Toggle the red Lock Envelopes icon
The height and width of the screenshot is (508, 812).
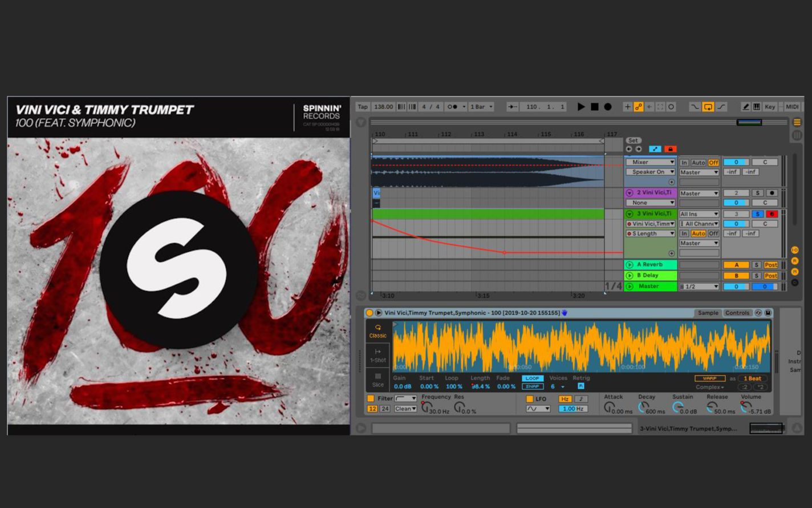(x=670, y=149)
